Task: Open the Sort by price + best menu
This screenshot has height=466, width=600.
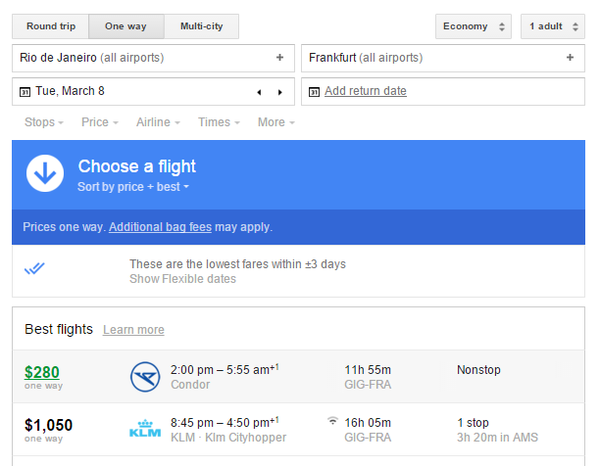Action: click(x=133, y=187)
